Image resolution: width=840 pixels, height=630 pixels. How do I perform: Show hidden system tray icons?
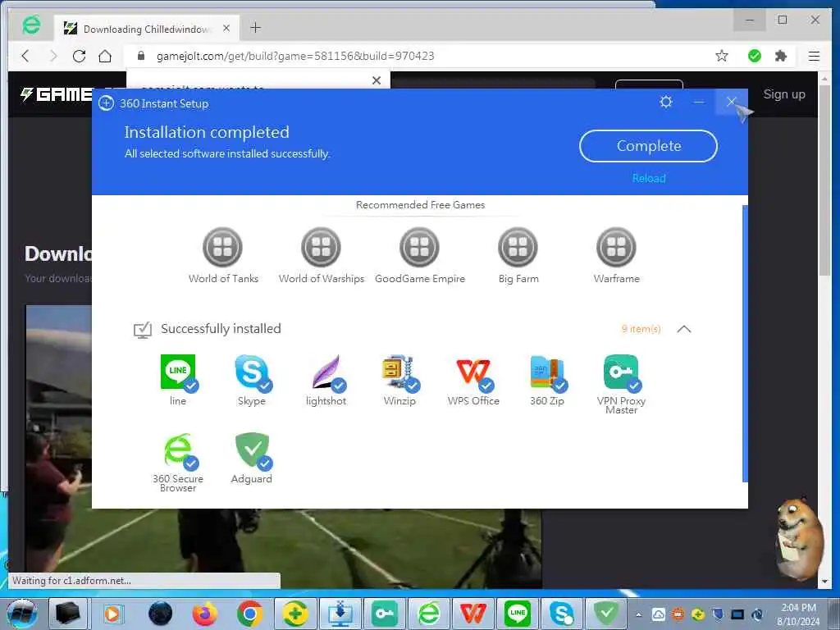coord(638,614)
